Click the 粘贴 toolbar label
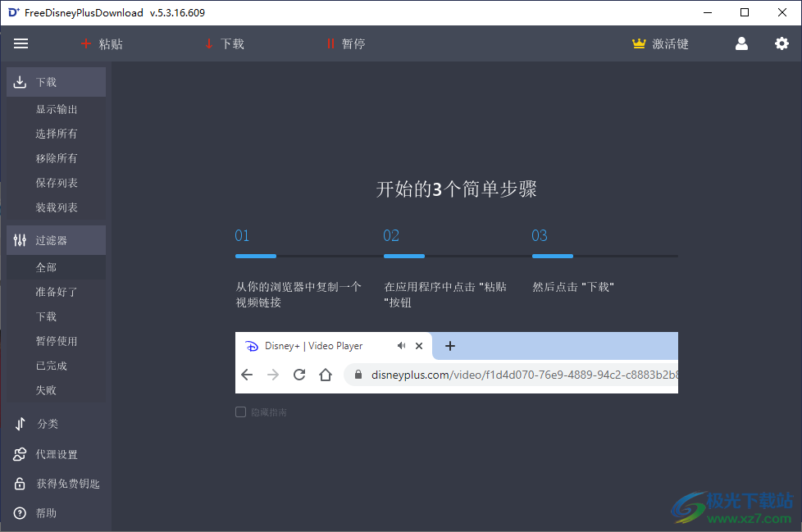 (111, 44)
